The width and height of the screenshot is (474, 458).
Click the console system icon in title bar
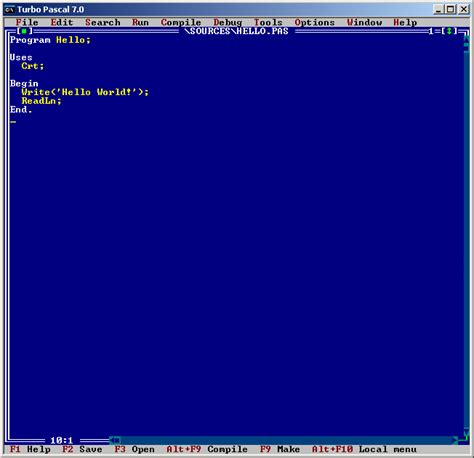(9, 9)
